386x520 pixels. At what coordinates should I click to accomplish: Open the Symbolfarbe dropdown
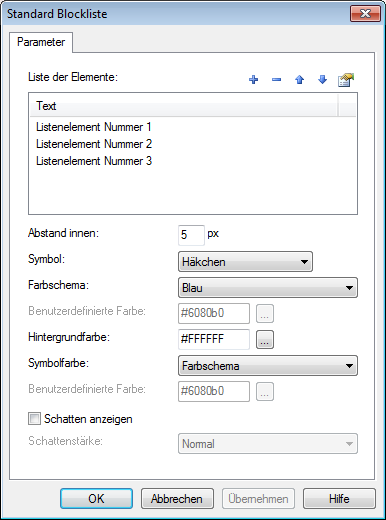coord(268,366)
